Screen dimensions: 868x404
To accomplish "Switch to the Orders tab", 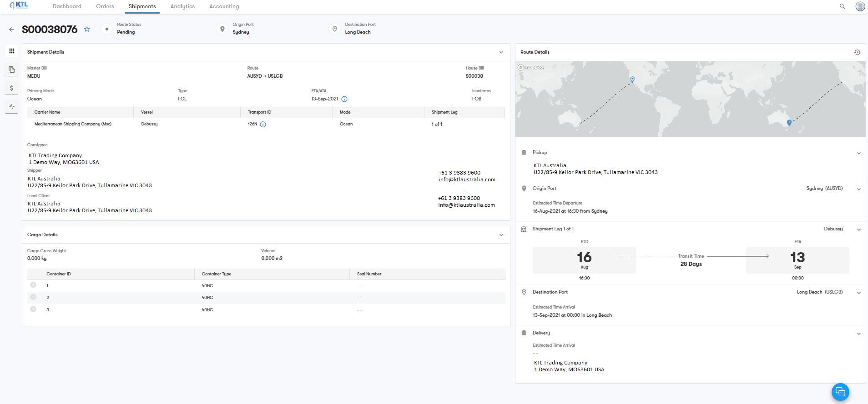I will pos(105,6).
